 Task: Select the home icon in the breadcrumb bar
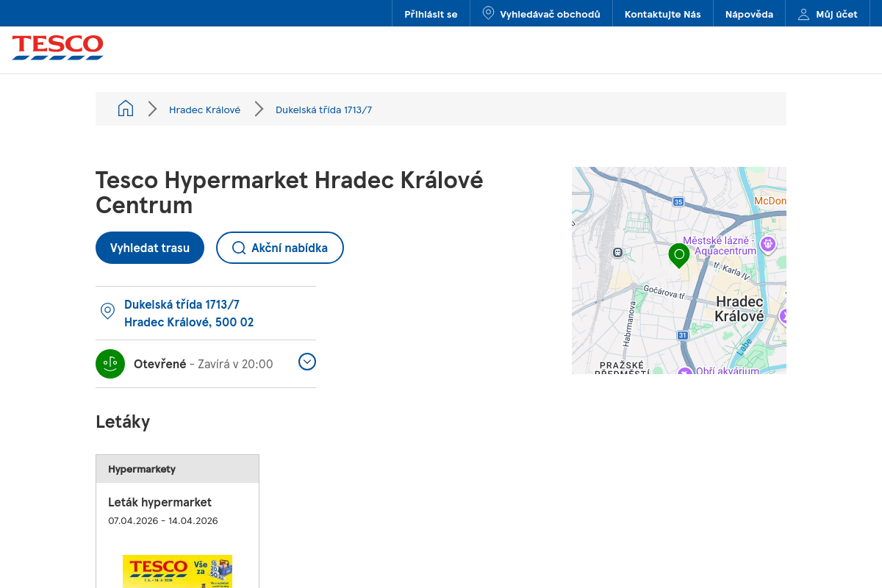[126, 108]
